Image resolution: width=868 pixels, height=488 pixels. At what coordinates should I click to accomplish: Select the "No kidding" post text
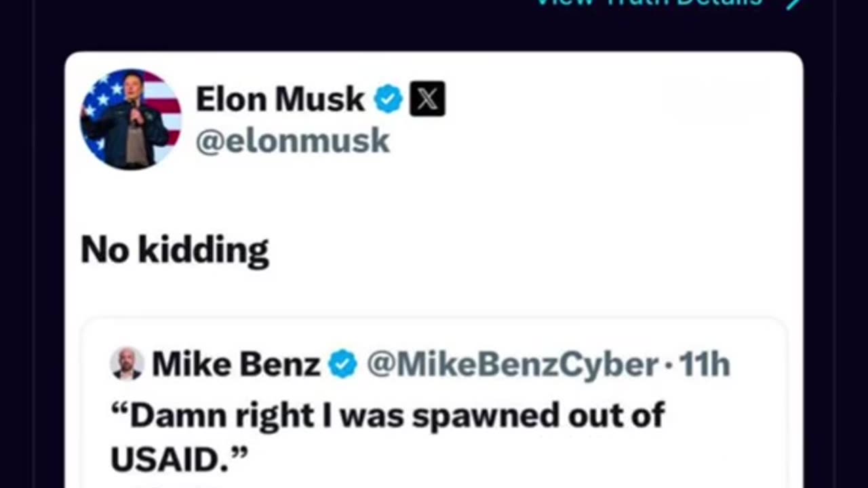(x=175, y=250)
